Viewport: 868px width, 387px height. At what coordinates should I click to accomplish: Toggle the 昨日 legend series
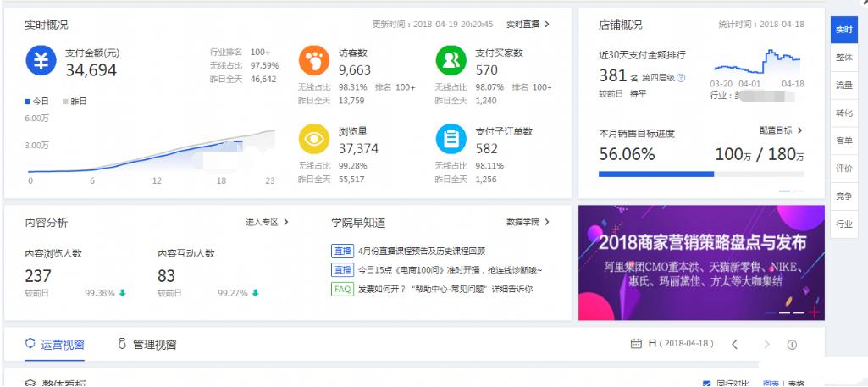(x=75, y=102)
